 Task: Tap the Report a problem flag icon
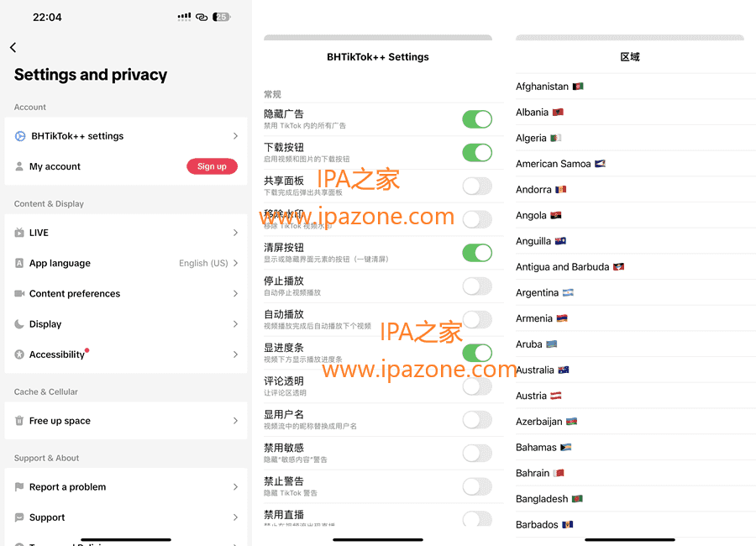pos(19,486)
